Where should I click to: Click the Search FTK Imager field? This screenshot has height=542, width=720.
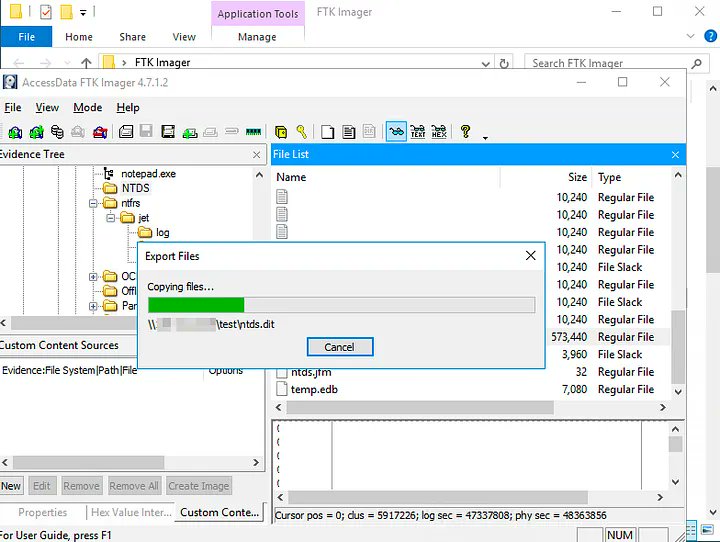coord(608,63)
